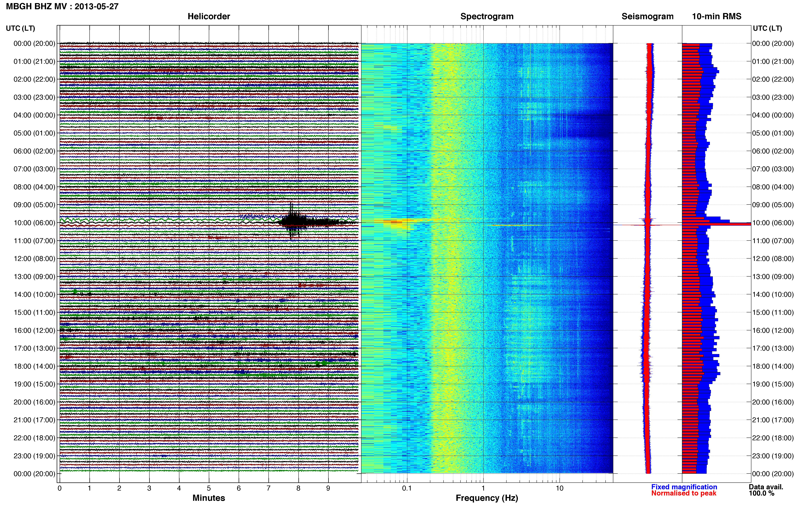The width and height of the screenshot is (812, 508).
Task: Click '11:00 (07:00)' on the helicorder time axis
Action: [34, 241]
